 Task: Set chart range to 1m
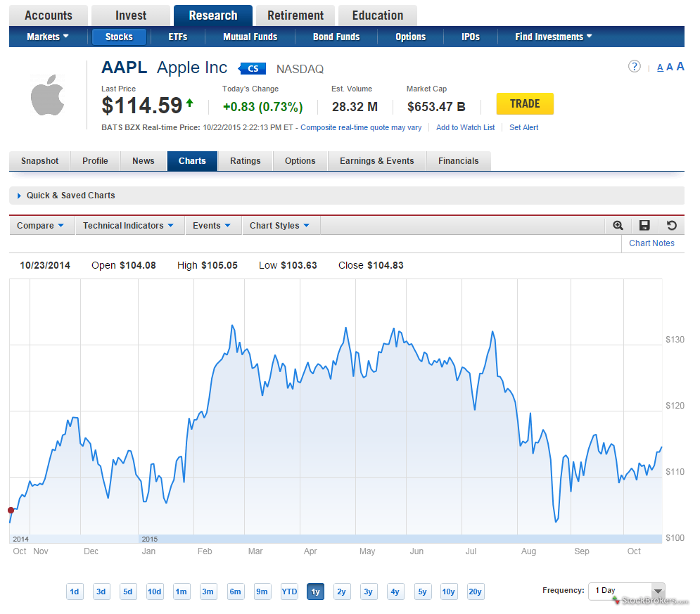tap(182, 591)
